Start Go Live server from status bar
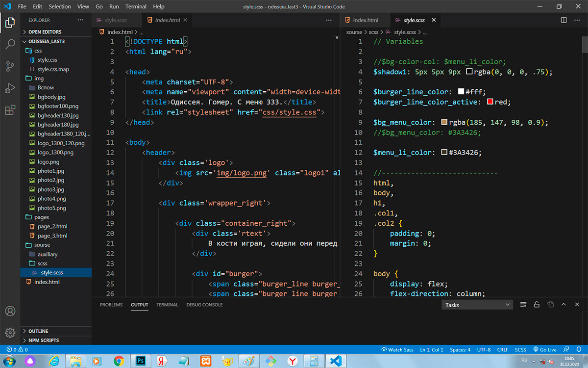 tap(544, 350)
